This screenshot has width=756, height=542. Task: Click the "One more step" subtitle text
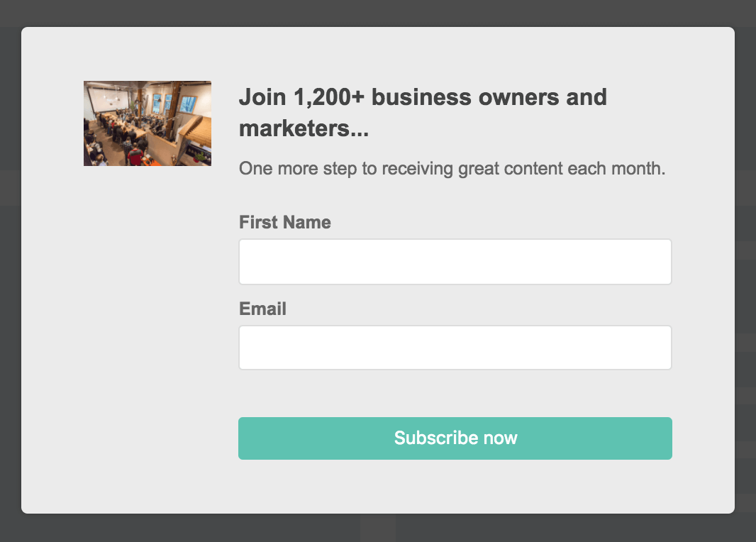tap(452, 169)
